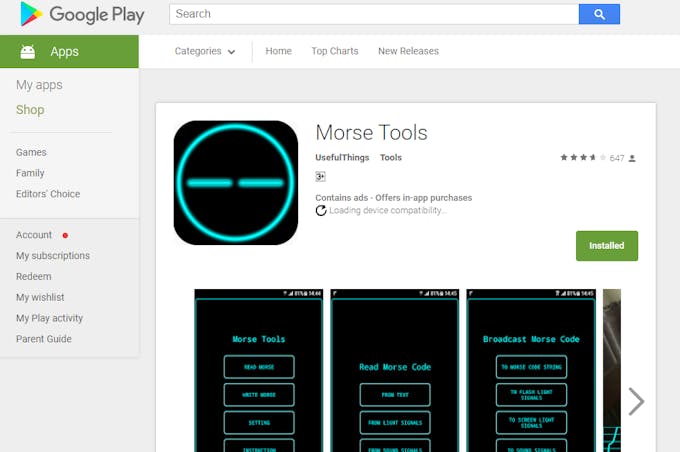Open the Tools category link

click(391, 157)
